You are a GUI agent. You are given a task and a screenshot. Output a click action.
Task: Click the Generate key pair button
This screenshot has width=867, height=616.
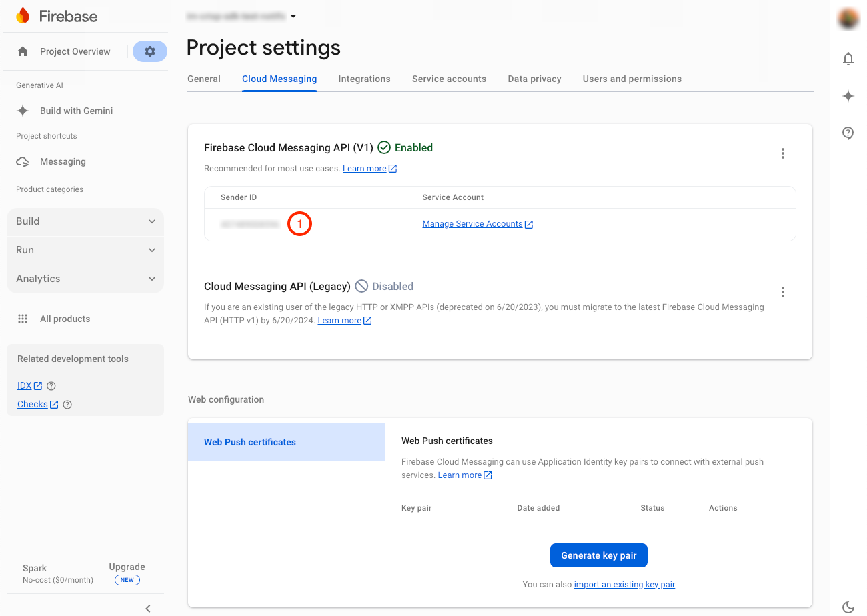coord(599,555)
